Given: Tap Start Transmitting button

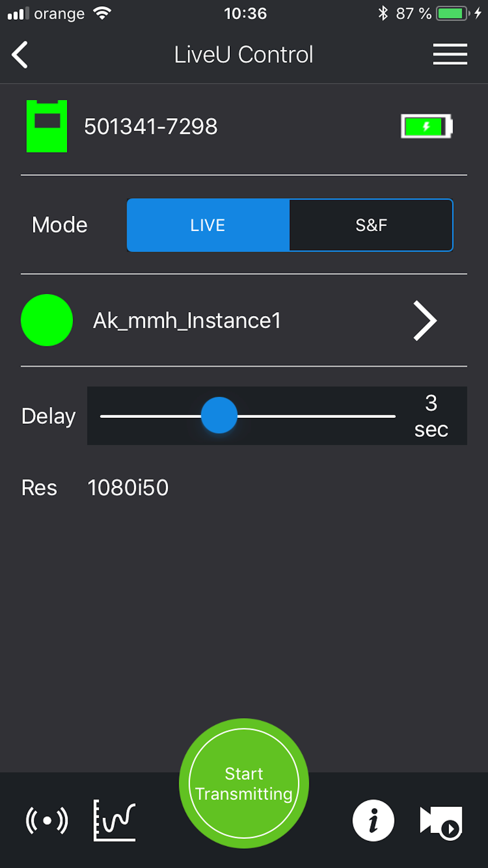Looking at the screenshot, I should 244,783.
